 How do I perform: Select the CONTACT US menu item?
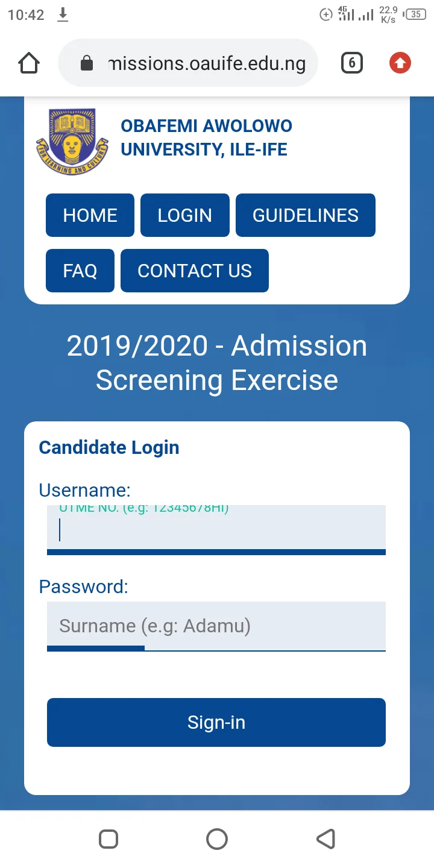(194, 271)
